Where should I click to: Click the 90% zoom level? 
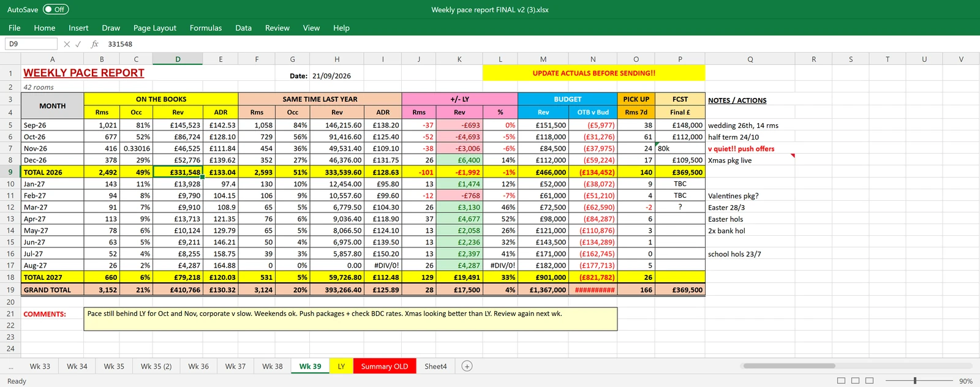(966, 381)
